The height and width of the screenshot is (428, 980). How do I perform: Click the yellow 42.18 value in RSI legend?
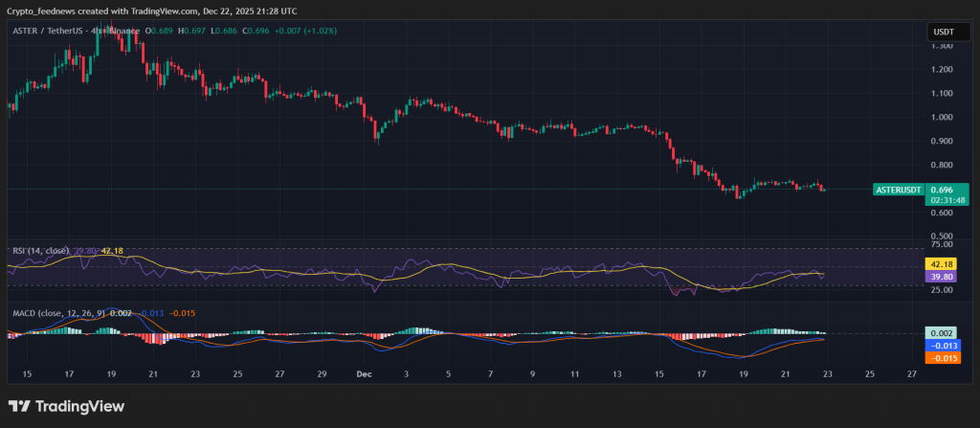point(112,251)
